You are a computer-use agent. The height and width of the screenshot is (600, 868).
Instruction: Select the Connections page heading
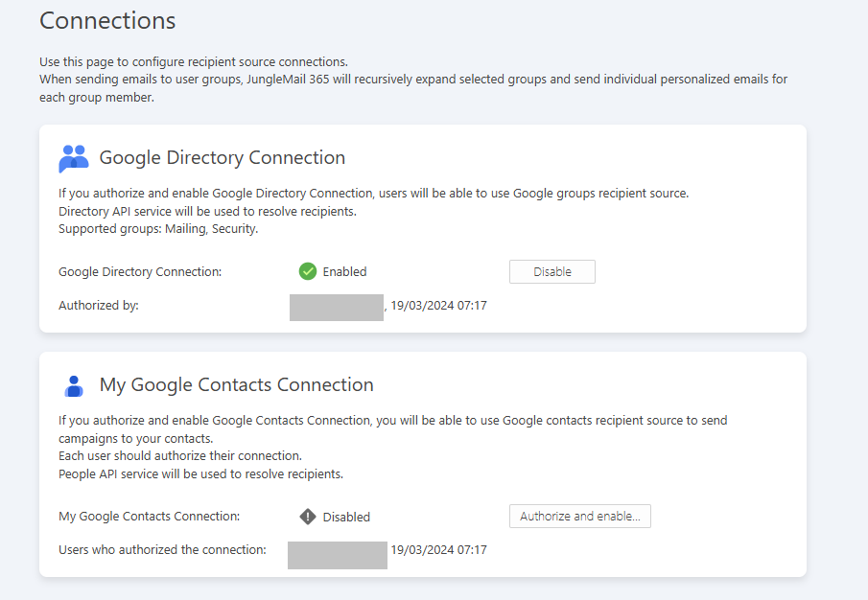[x=107, y=21]
